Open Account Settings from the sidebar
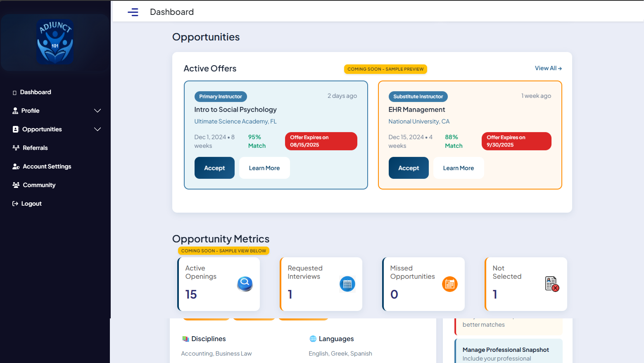Image resolution: width=644 pixels, height=363 pixels. click(47, 166)
